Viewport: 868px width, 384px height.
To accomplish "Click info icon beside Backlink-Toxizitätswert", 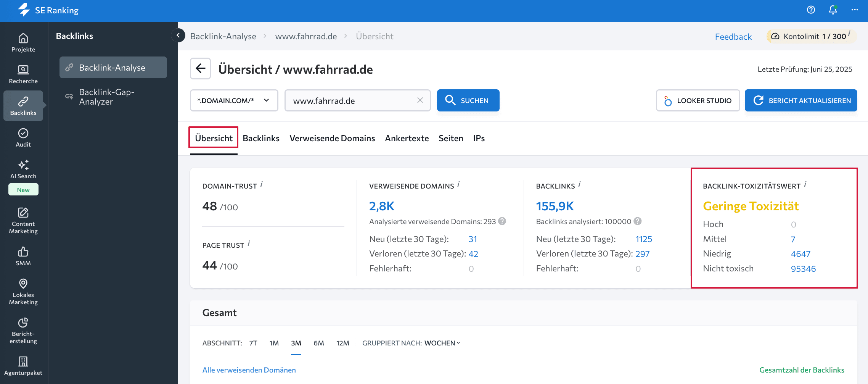I will (805, 184).
